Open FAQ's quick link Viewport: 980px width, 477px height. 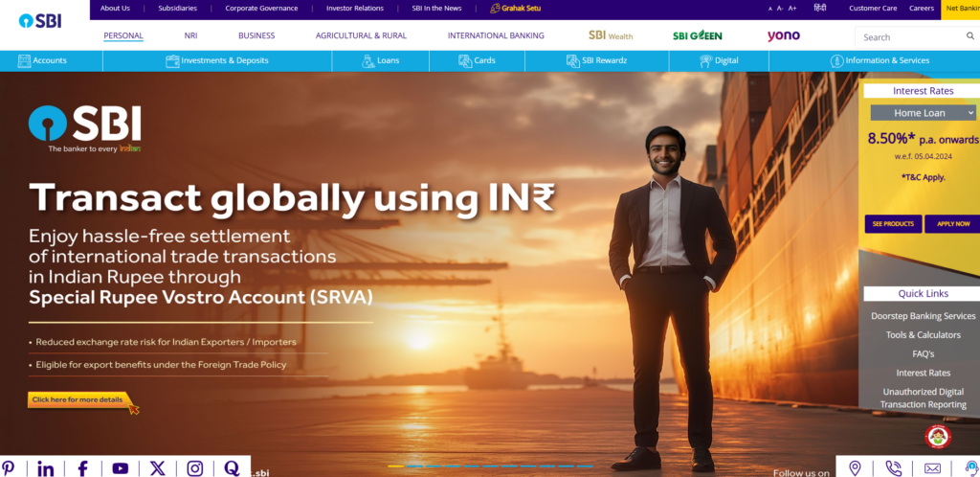(x=924, y=353)
